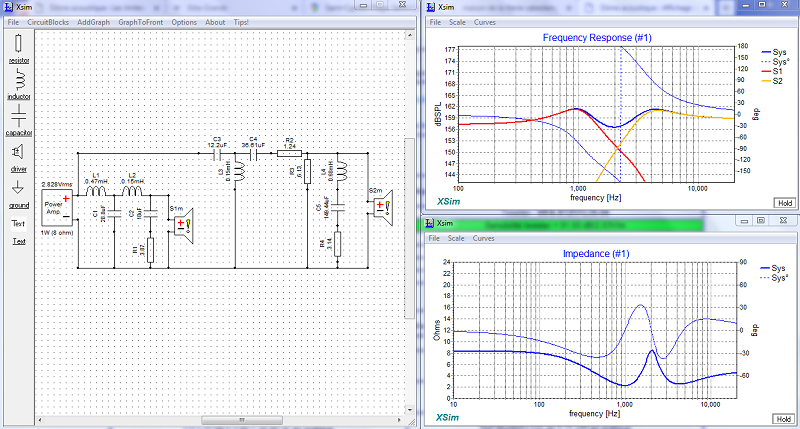This screenshot has height=429, width=800.
Task: Click the schematic vertical scrollbar up arrow
Action: (410, 35)
